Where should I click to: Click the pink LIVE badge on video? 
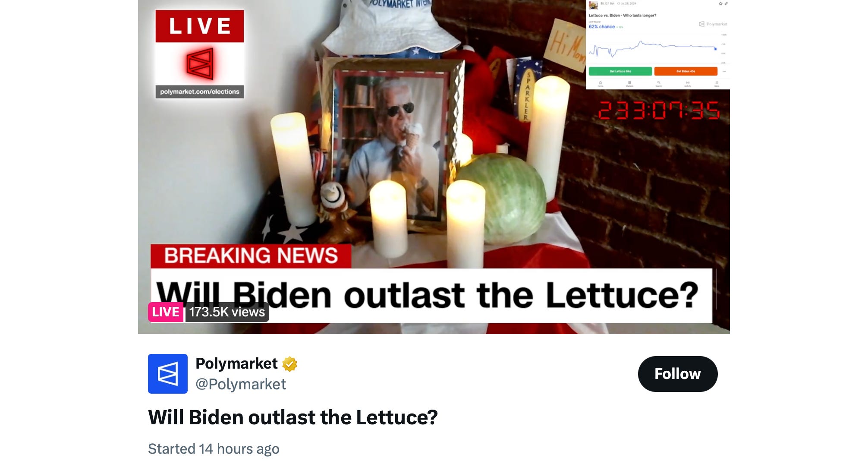click(x=166, y=312)
